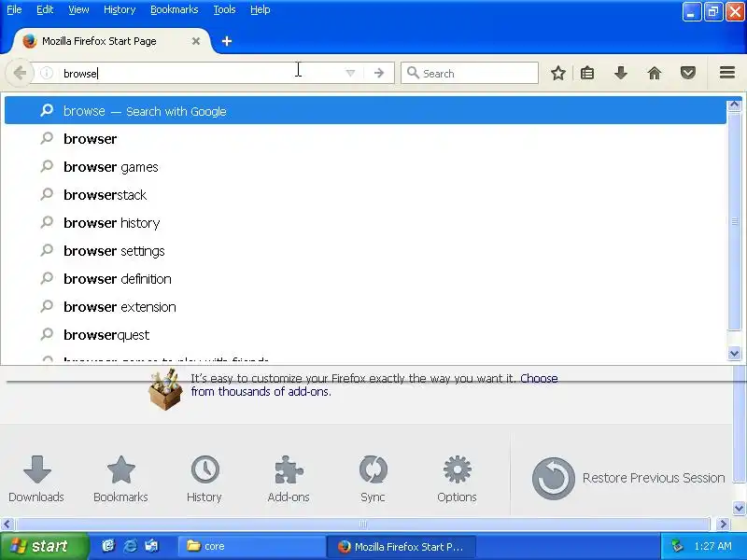Open the File menu
The image size is (747, 560).
coord(14,9)
